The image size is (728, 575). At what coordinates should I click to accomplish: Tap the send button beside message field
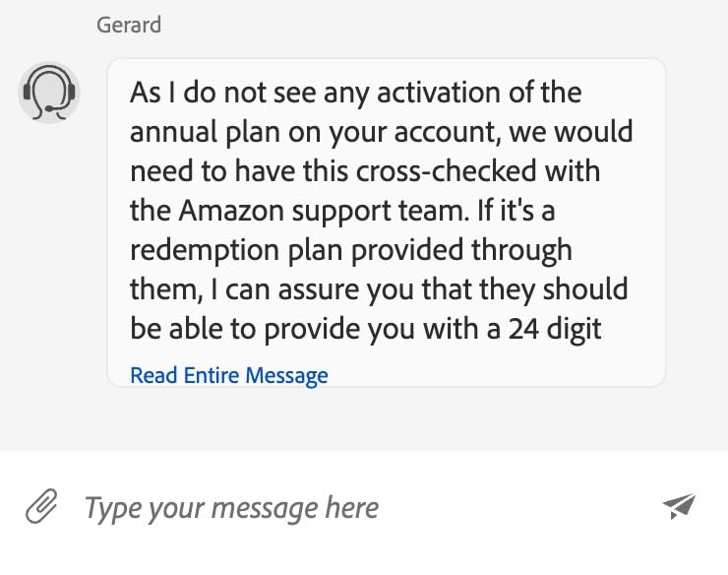pyautogui.click(x=679, y=507)
